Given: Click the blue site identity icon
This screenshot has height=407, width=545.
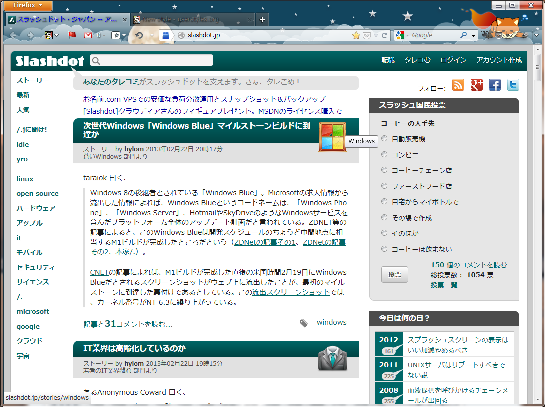Looking at the screenshot, I should point(166,35).
